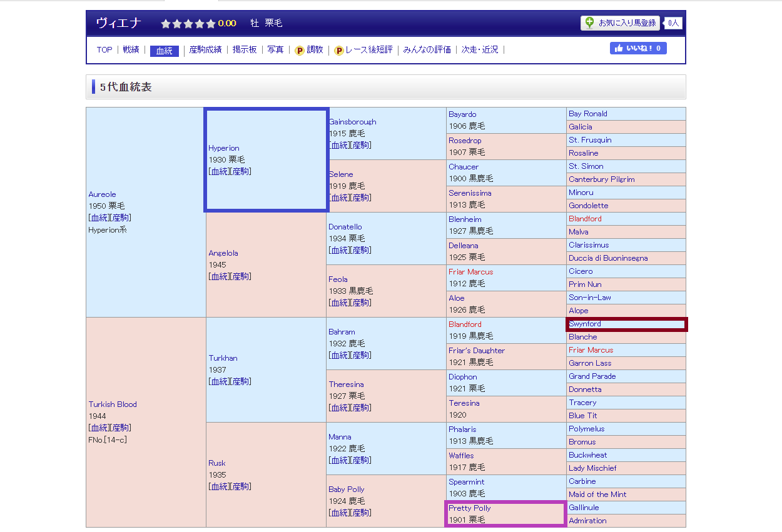Go to the 掲示板 tab
This screenshot has height=532, width=782.
[x=245, y=49]
